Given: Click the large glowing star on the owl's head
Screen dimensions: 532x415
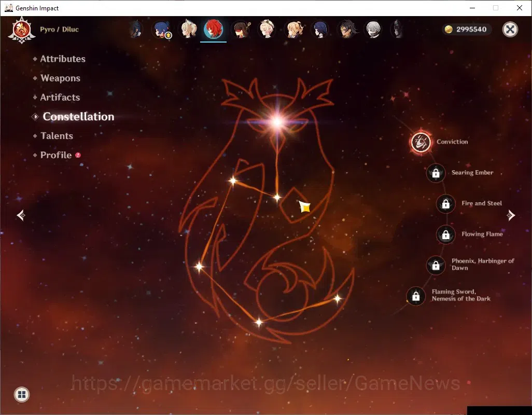Looking at the screenshot, I should 277,121.
